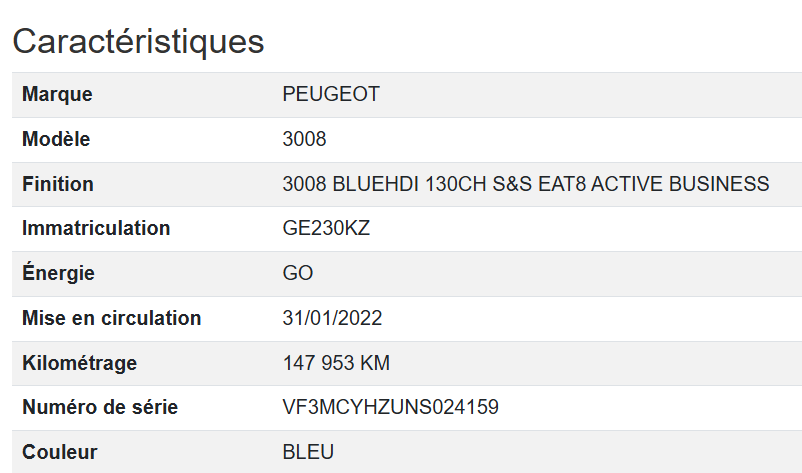
Task: Select the 147 953 KM mileage value
Action: tap(336, 363)
